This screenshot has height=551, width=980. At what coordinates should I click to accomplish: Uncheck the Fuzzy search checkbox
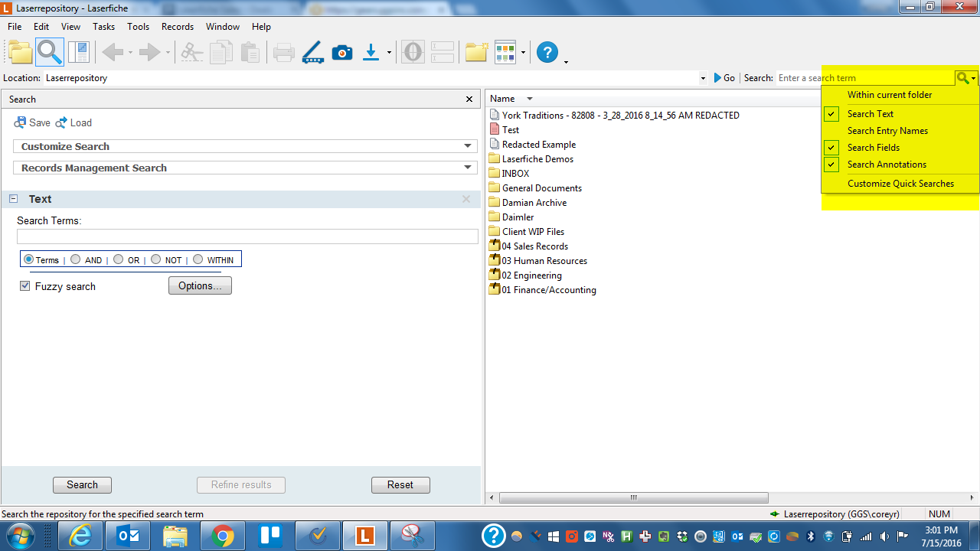[25, 286]
